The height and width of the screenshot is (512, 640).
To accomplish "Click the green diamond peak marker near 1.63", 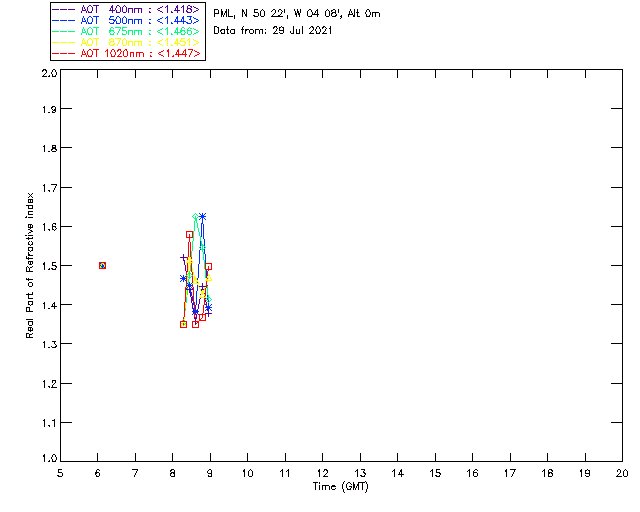I will point(196,216).
